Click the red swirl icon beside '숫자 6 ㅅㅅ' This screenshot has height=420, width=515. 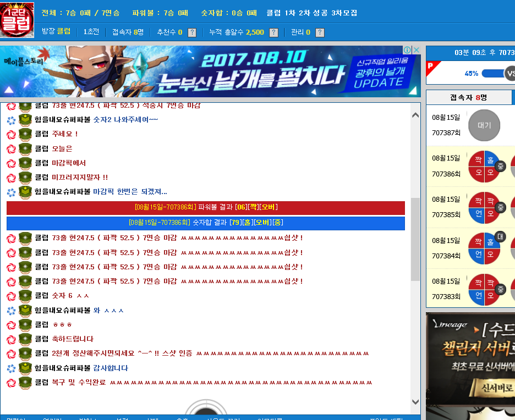[x=11, y=296]
